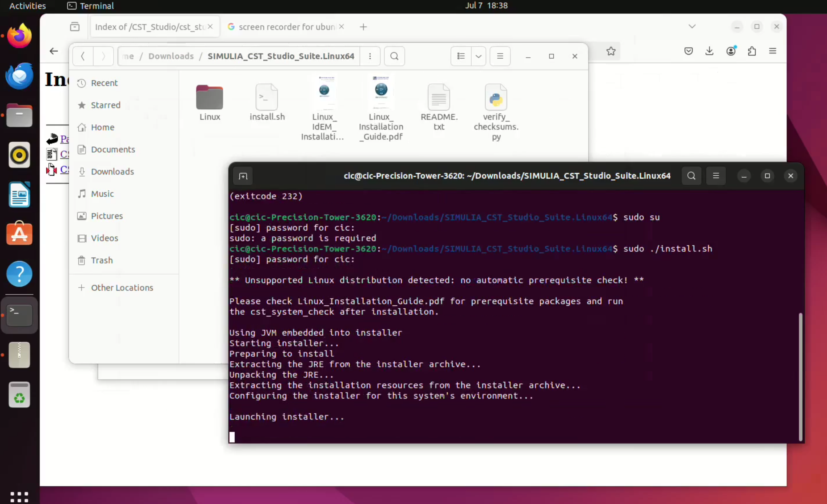Select Starred in the Files sidebar
Viewport: 827px width, 504px height.
(x=124, y=105)
